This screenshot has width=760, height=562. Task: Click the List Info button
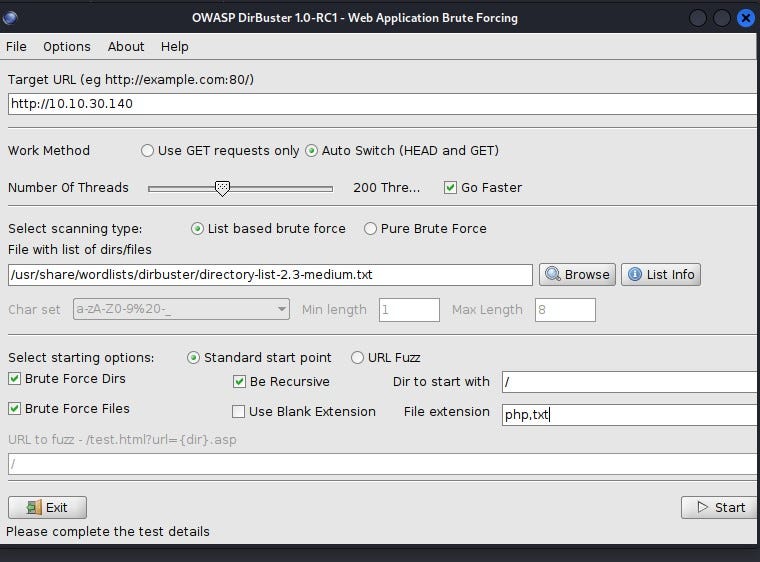coord(660,274)
